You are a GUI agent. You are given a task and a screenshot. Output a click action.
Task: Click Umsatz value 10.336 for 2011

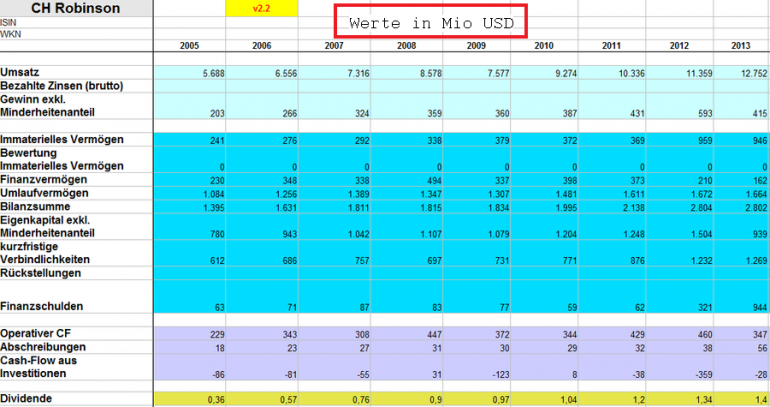coord(632,74)
